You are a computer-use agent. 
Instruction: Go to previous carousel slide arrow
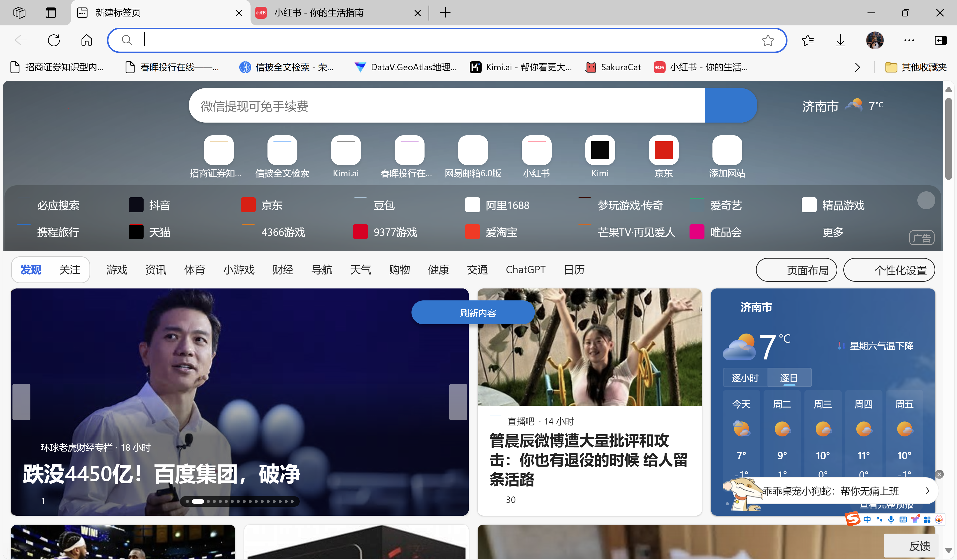pos(21,402)
